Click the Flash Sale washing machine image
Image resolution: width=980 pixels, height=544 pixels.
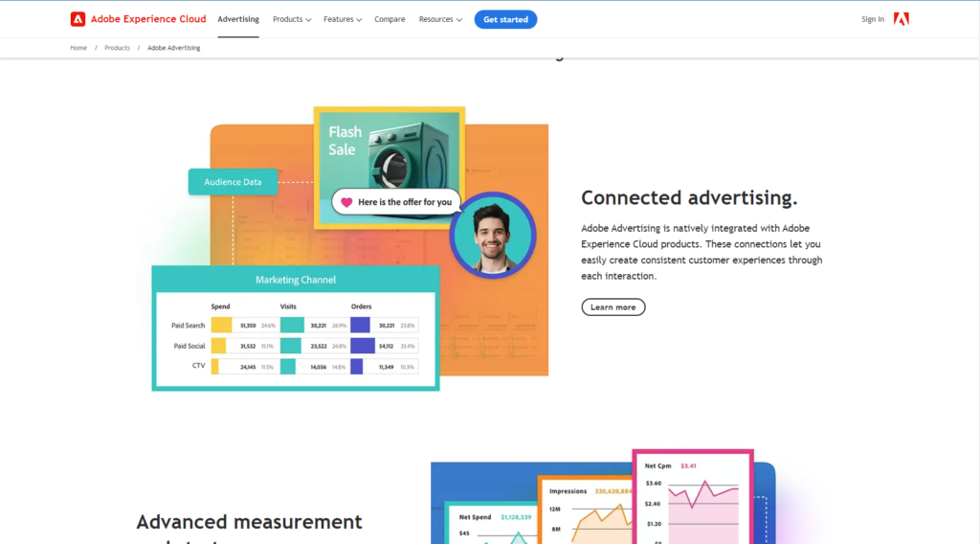point(390,167)
